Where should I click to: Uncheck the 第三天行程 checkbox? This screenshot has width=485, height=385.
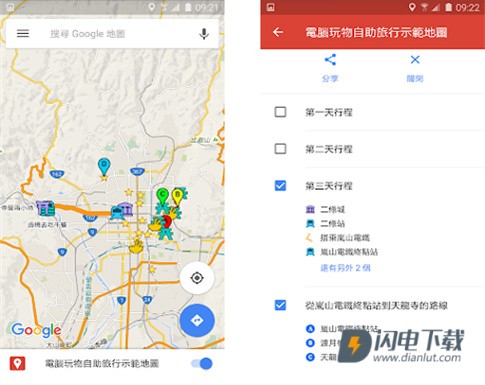(x=280, y=185)
